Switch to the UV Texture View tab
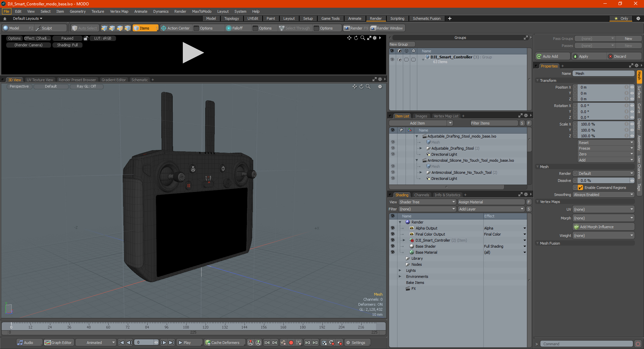Image resolution: width=644 pixels, height=349 pixels. click(x=40, y=80)
